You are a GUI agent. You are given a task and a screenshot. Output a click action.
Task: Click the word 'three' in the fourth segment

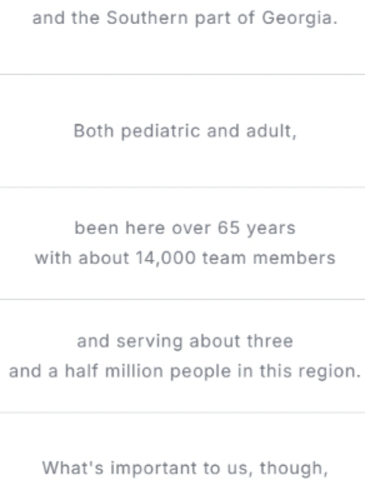[x=270, y=341]
